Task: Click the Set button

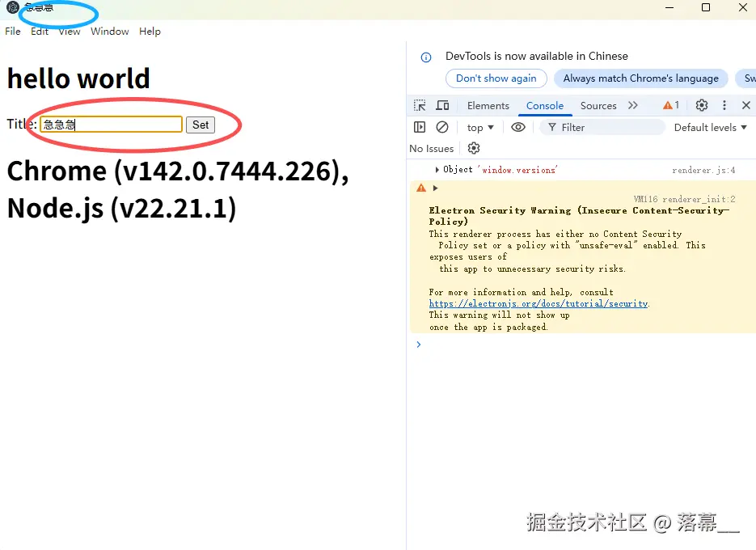Action: tap(200, 125)
